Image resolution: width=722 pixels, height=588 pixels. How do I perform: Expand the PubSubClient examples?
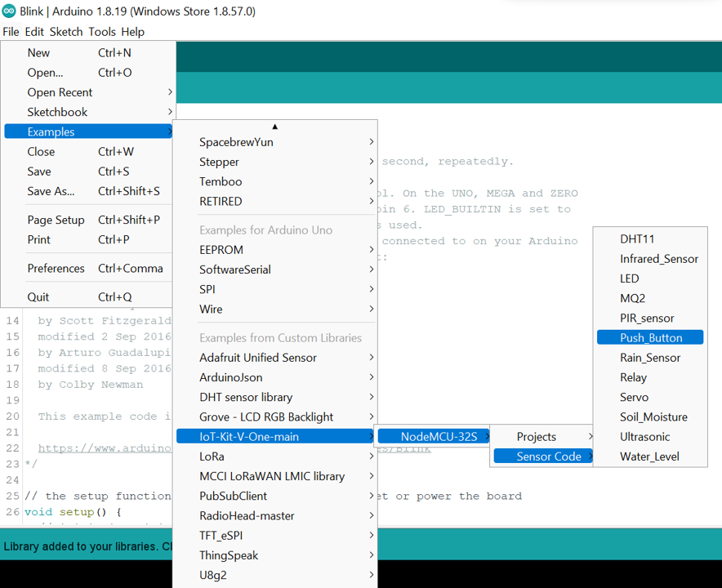click(x=275, y=496)
